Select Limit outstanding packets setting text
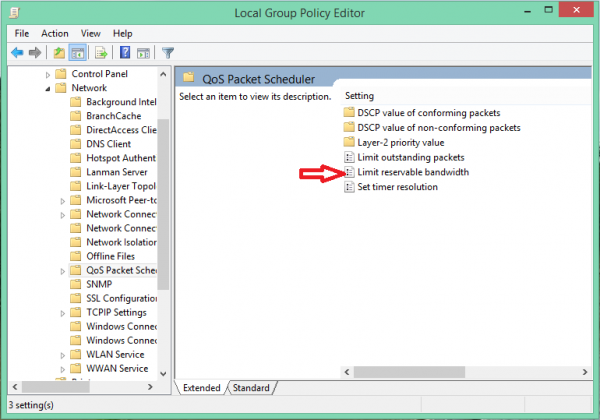 411,157
